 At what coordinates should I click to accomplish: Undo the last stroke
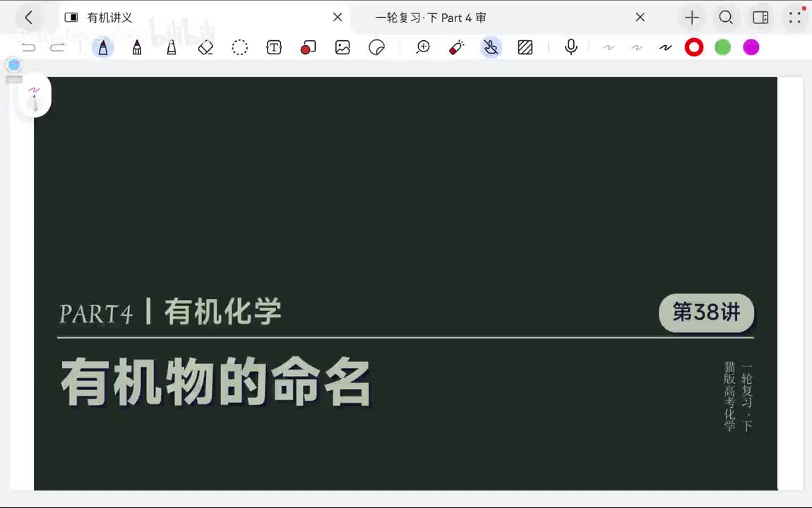[28, 47]
